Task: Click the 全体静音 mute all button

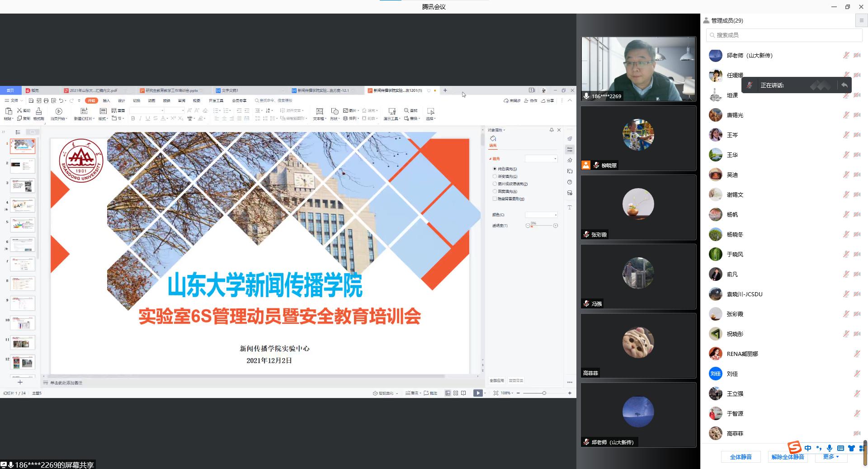Action: pos(741,457)
